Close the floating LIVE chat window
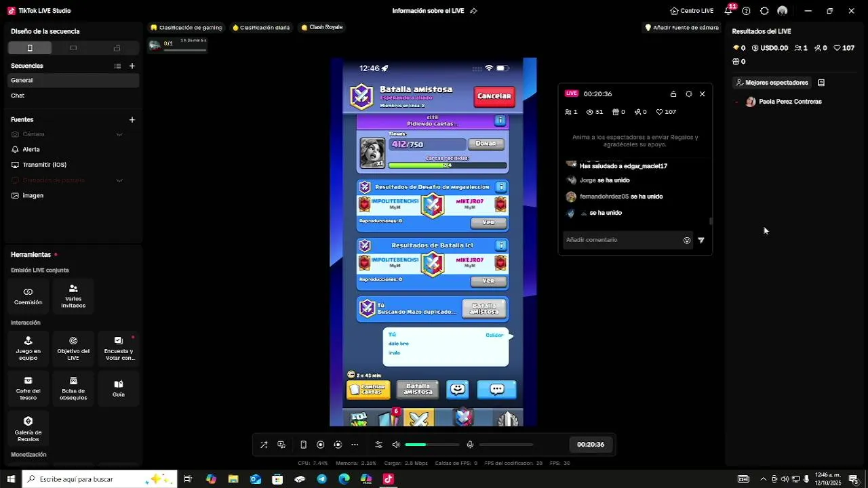Image resolution: width=868 pixels, height=488 pixels. click(x=703, y=94)
